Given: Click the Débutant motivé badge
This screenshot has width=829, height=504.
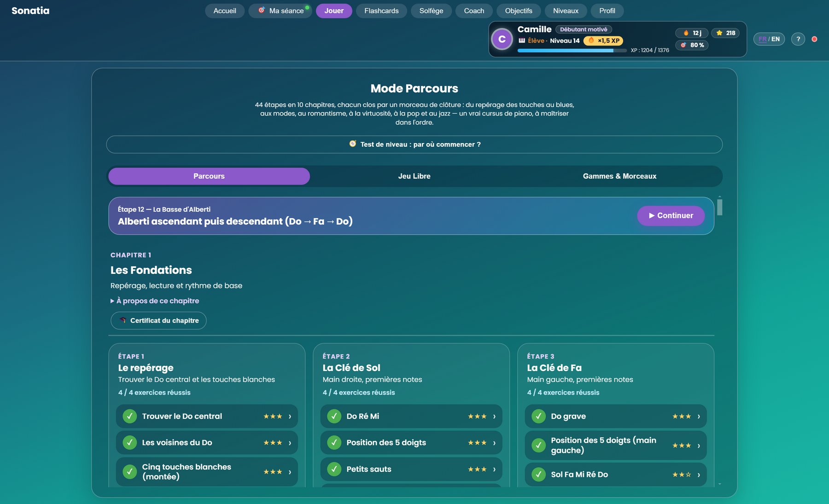Looking at the screenshot, I should tap(584, 29).
